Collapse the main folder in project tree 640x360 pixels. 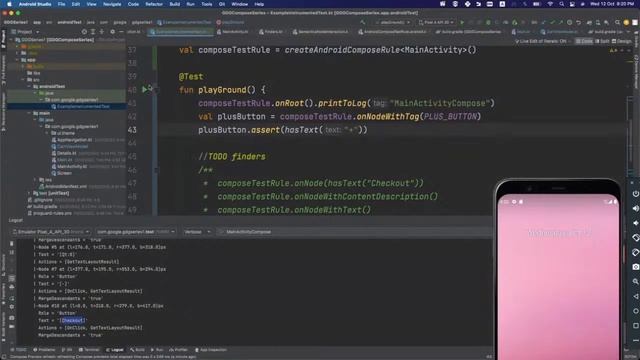click(29, 113)
